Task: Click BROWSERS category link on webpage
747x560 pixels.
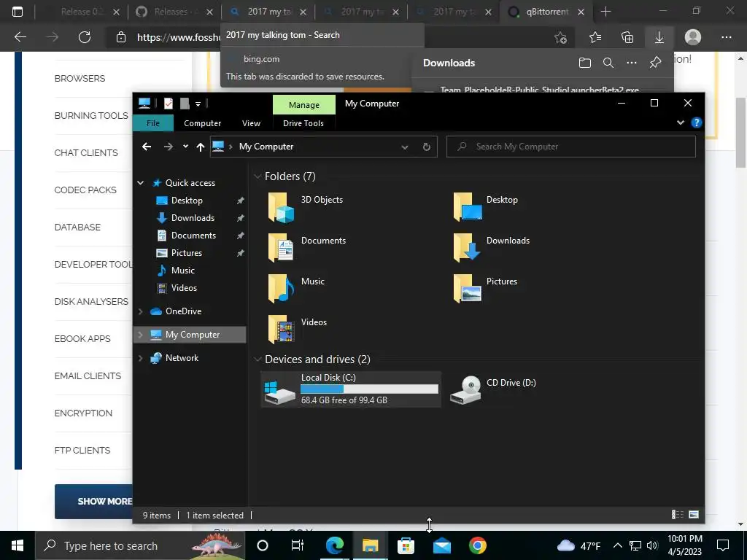Action: pyautogui.click(x=80, y=79)
